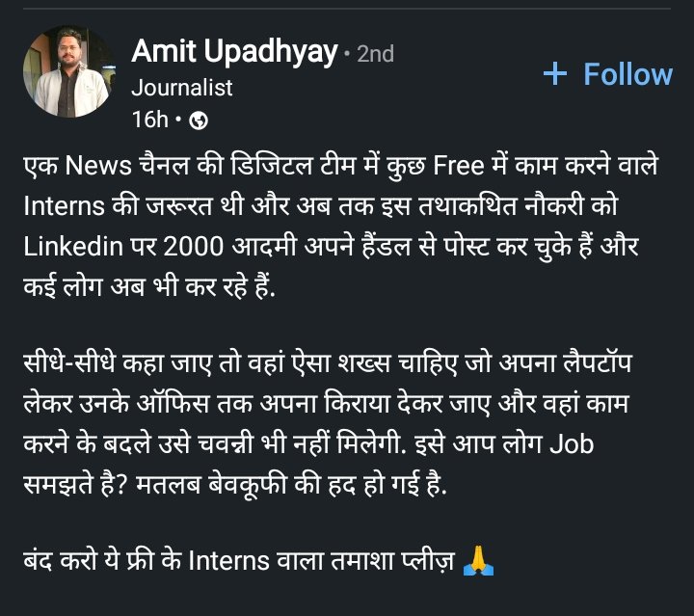Click the Journalist headline text

(x=182, y=88)
